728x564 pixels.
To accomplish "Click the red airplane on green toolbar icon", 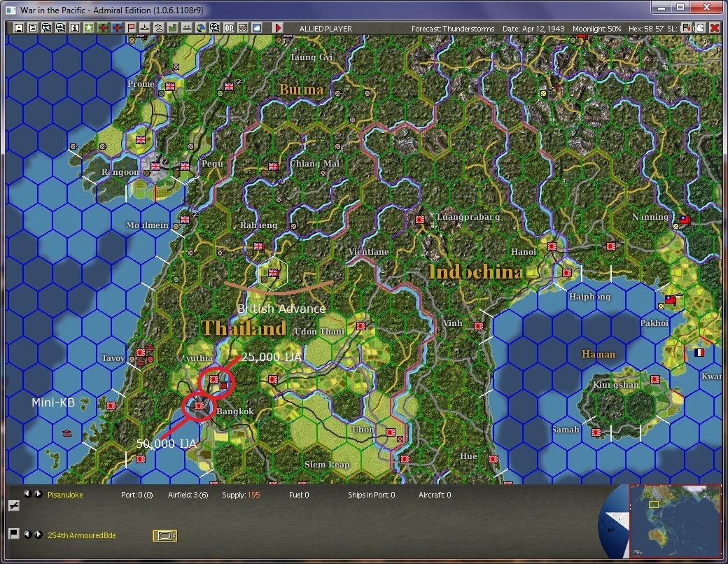I will click(x=103, y=28).
